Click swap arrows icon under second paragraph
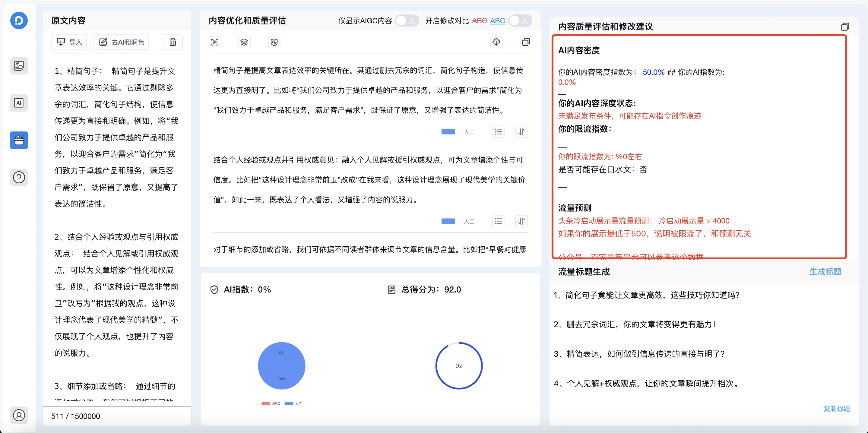868x433 pixels. pos(521,221)
